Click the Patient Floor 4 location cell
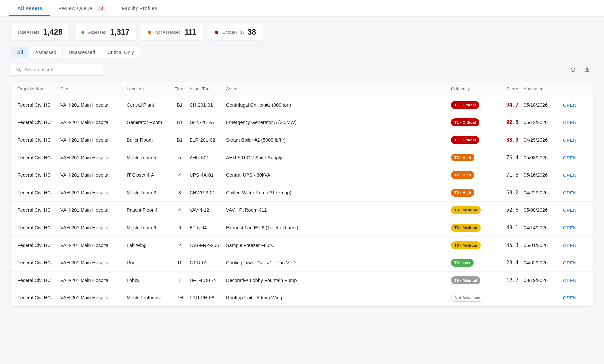Screen dimensions: 604x364 coord(142,210)
